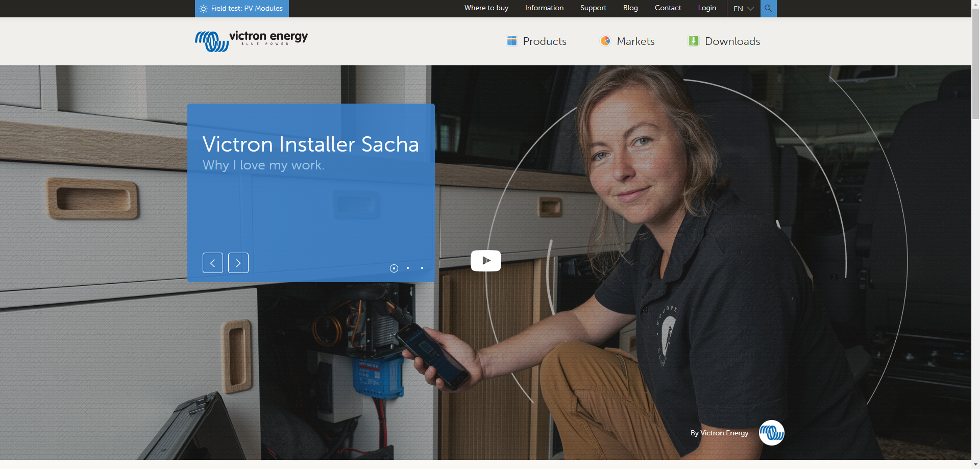980x469 pixels.
Task: Open the EN language dropdown
Action: point(743,8)
